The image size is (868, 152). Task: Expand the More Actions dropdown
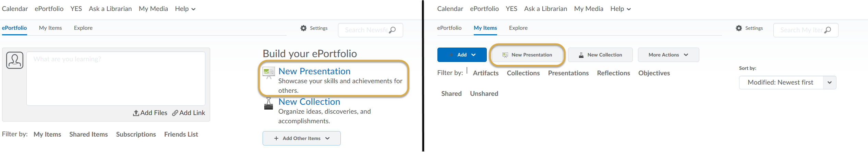668,55
